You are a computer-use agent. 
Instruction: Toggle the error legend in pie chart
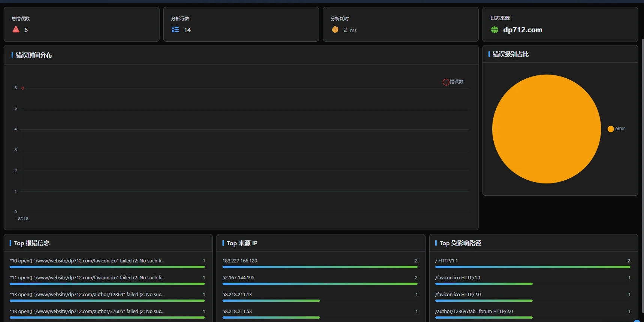tap(616, 129)
